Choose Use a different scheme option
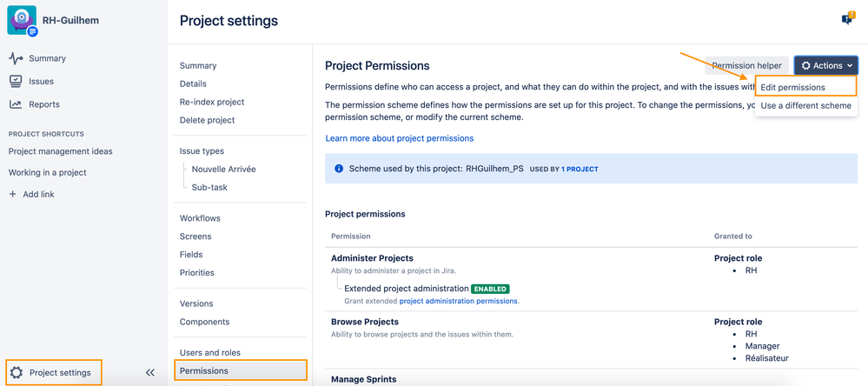This screenshot has width=868, height=386. point(805,105)
